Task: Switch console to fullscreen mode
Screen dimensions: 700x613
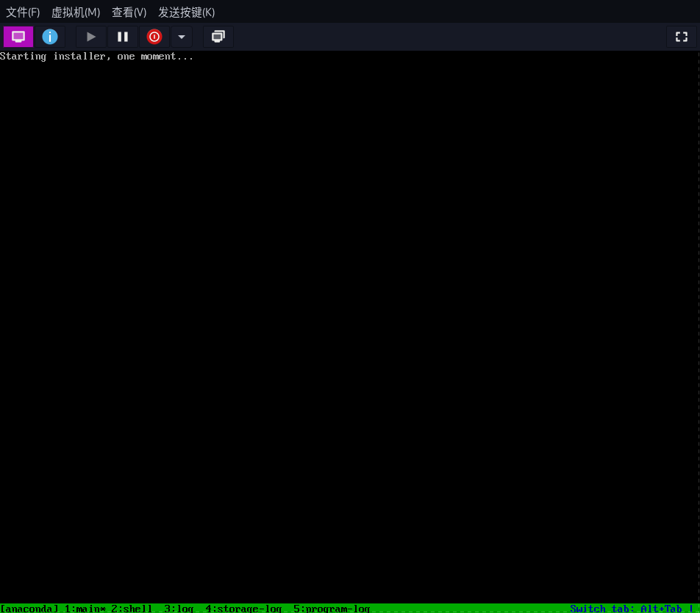Action: [x=681, y=37]
